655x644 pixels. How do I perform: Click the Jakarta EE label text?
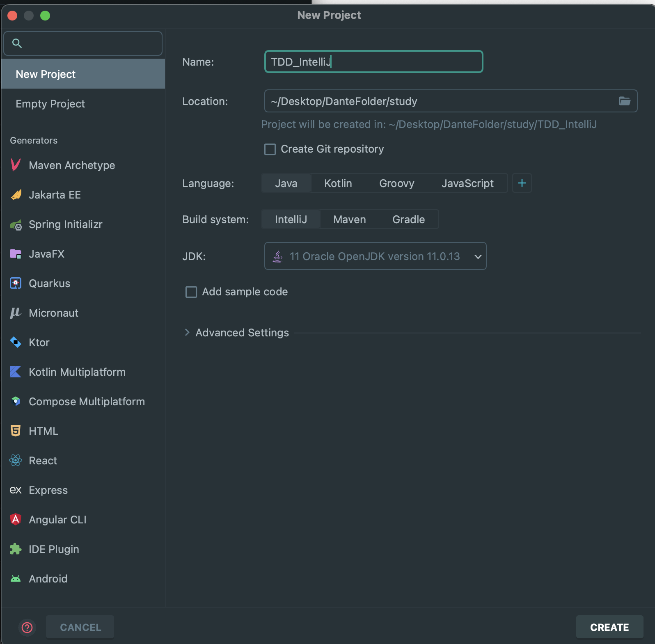click(x=55, y=194)
